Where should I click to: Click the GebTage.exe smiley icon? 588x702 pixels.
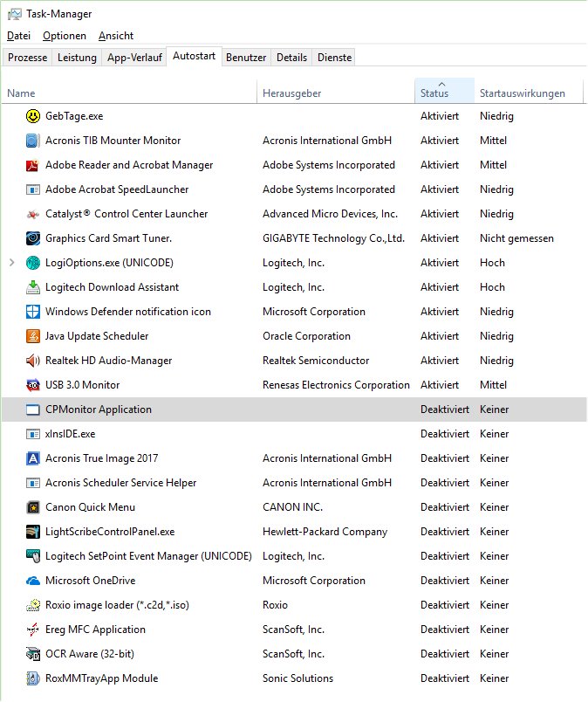(x=32, y=116)
